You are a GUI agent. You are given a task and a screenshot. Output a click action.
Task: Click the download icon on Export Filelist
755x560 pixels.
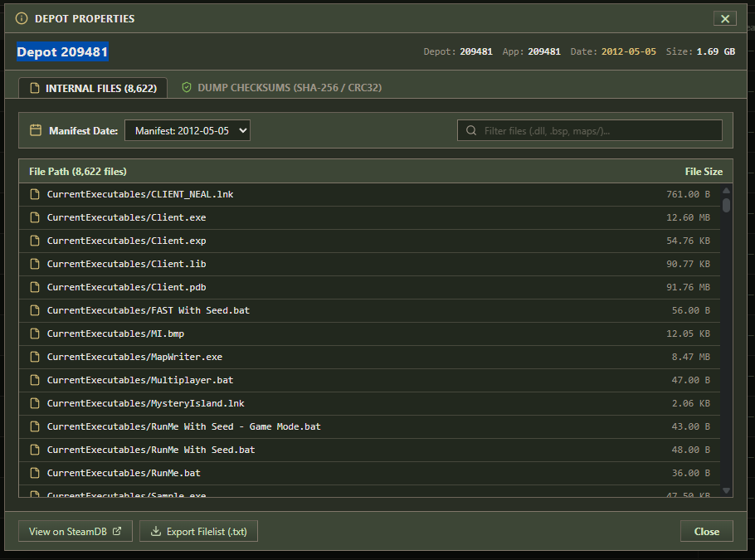coord(155,531)
